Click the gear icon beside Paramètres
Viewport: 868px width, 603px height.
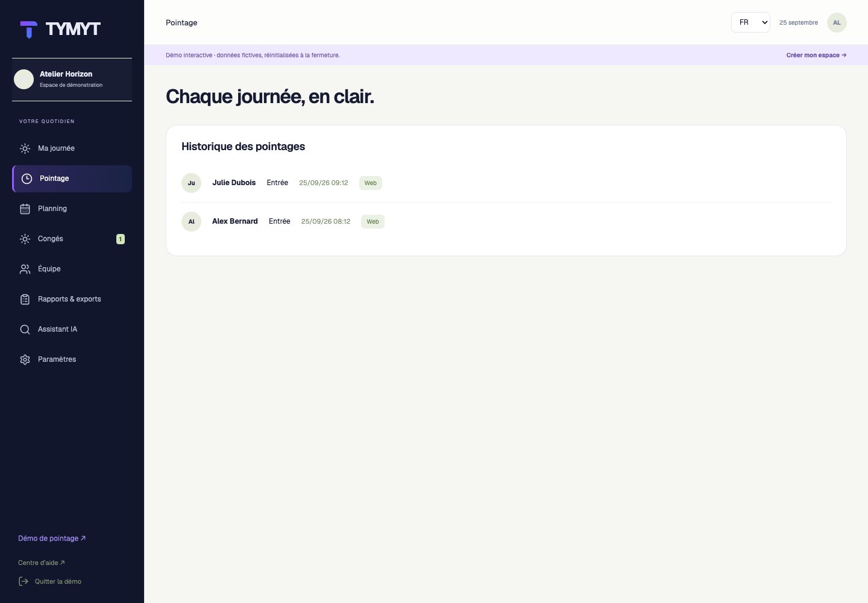click(x=25, y=359)
